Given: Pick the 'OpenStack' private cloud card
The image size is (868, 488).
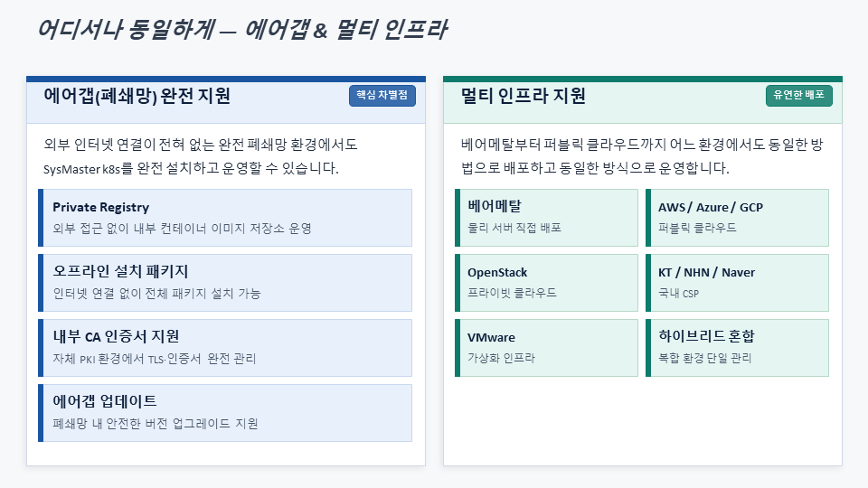Looking at the screenshot, I should [546, 283].
